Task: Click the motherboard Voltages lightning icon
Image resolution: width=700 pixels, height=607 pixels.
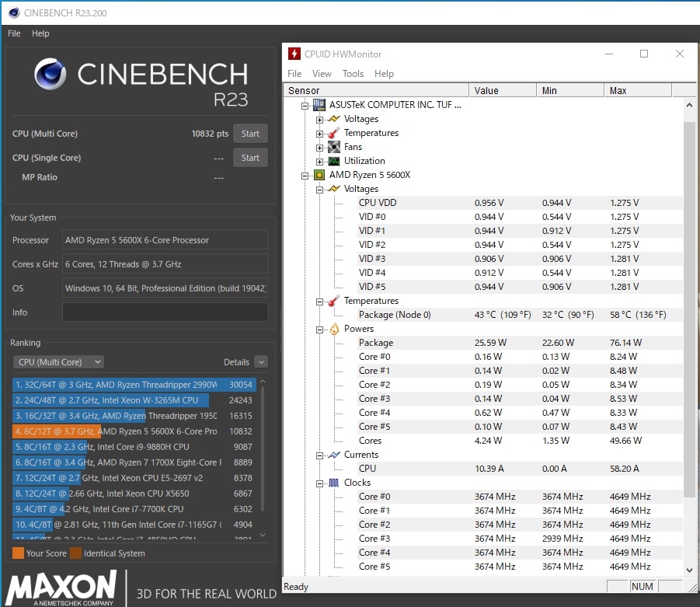Action: click(333, 119)
